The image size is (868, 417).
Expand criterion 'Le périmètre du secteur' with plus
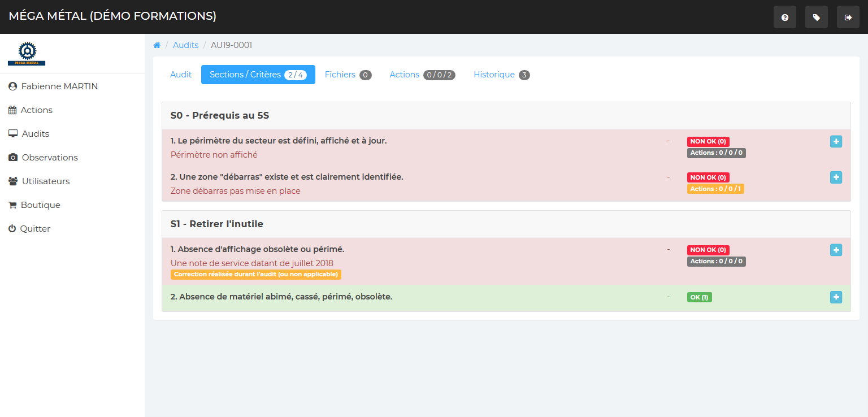(x=836, y=141)
